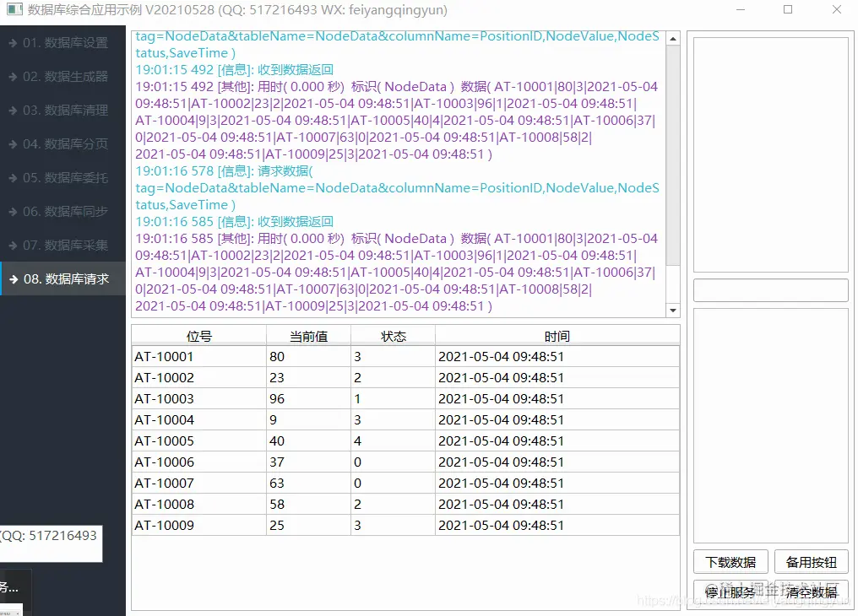
Task: Click value 63 in AT-10007 row
Action: pos(308,484)
